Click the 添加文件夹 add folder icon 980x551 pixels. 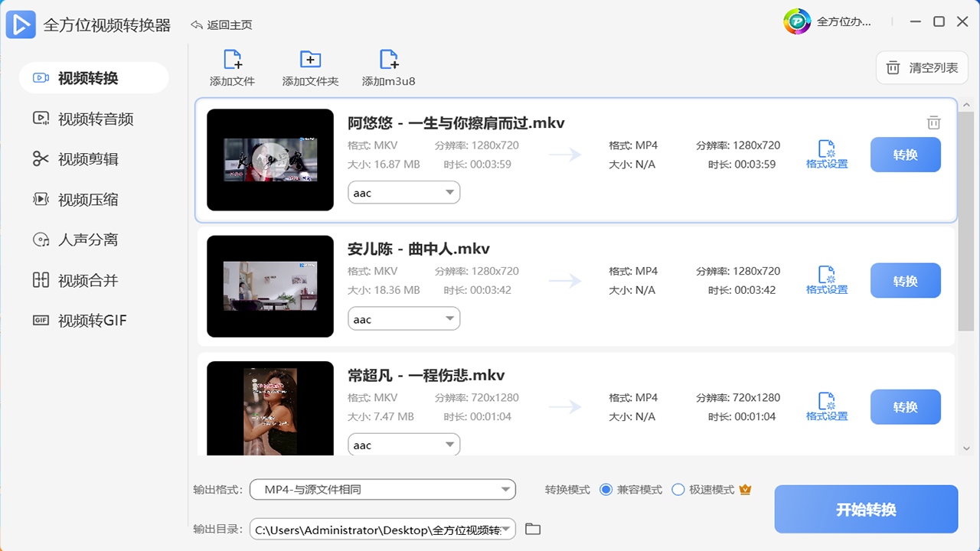[310, 60]
